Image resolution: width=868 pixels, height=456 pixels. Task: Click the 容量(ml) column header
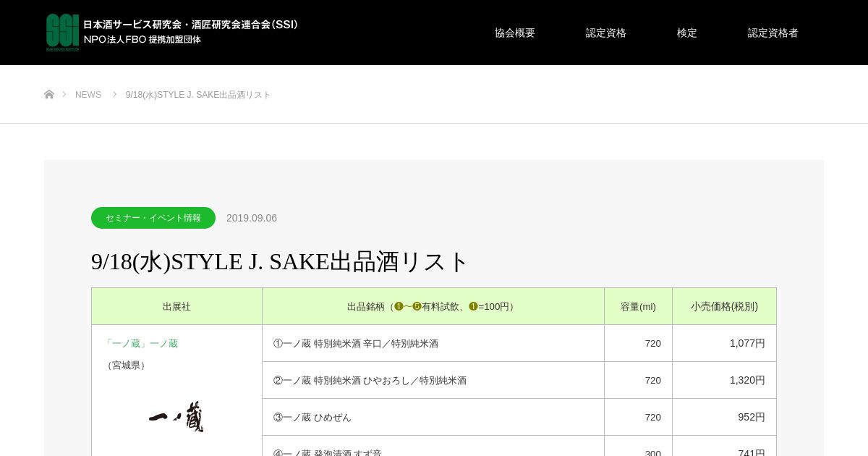(638, 306)
